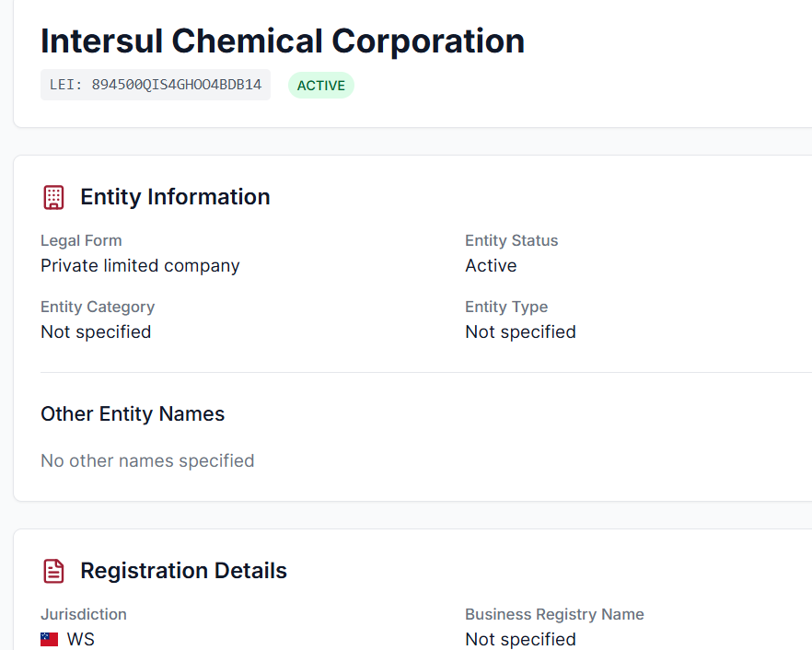Click the document icon beside Registration Details
This screenshot has width=812, height=650.
click(x=54, y=571)
